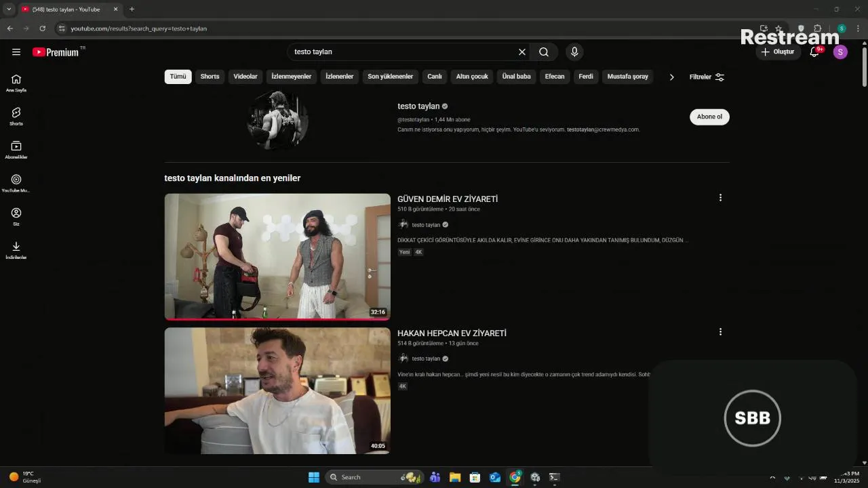Viewport: 868px width, 488px height.
Task: Open the YouTube hamburger guide menu
Action: click(16, 52)
